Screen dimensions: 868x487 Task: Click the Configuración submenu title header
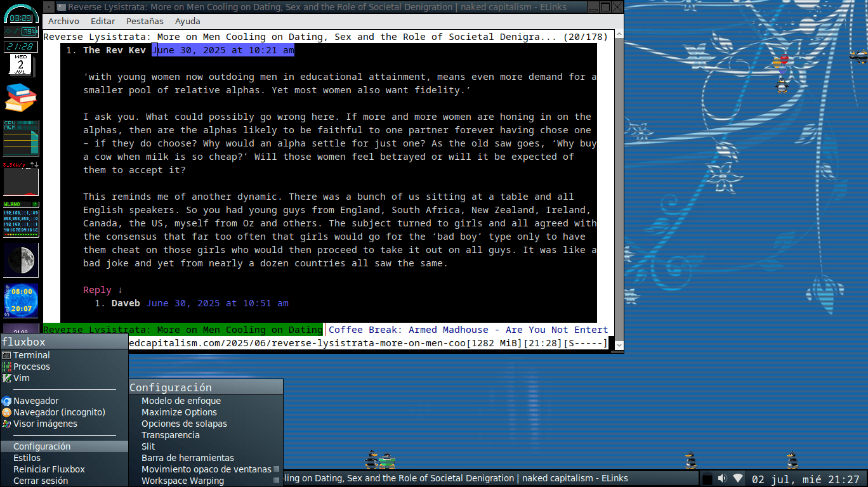[x=206, y=387]
